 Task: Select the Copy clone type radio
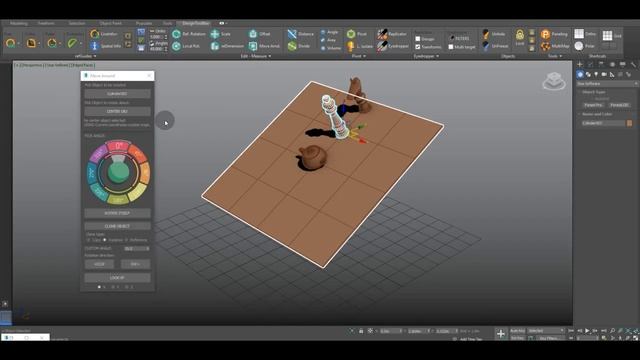89,240
